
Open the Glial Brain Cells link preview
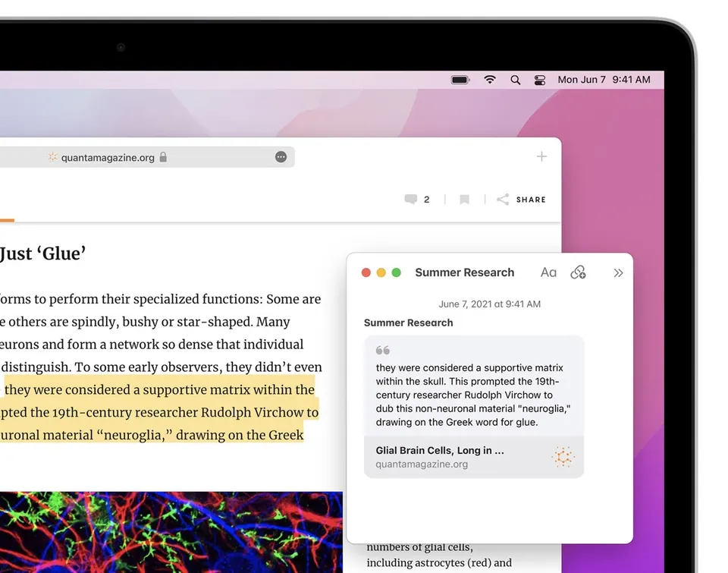point(473,457)
